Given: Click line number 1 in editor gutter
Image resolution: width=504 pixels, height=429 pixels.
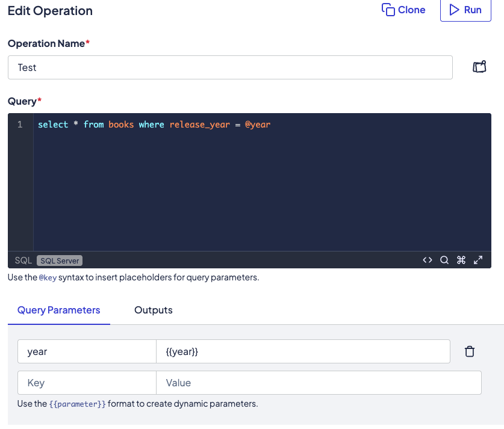Looking at the screenshot, I should 20,125.
